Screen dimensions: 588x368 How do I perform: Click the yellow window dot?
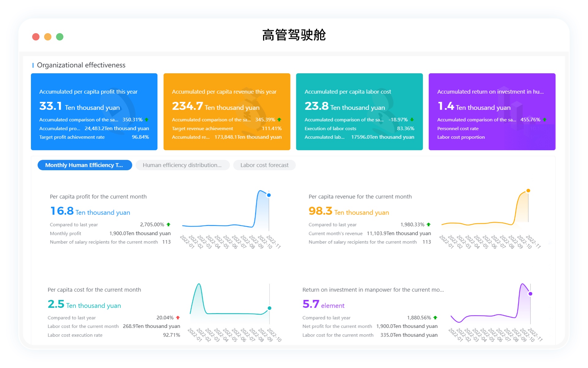48,37
